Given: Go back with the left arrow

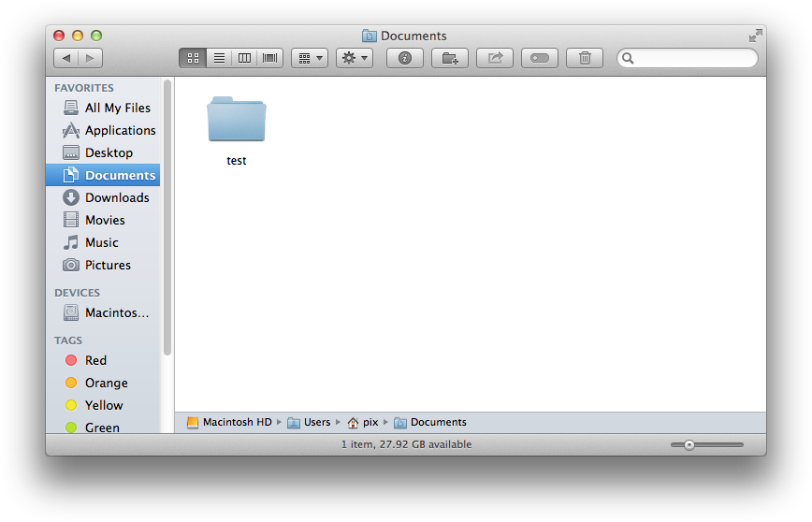Looking at the screenshot, I should [66, 58].
